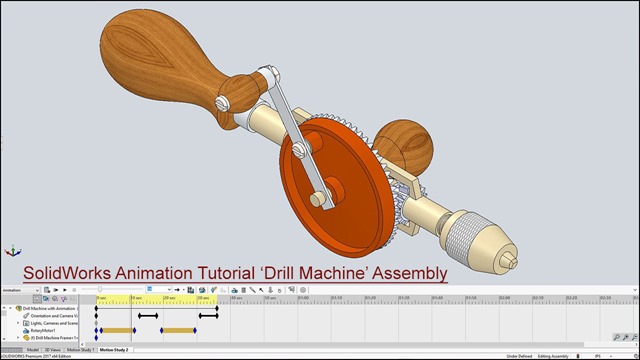Select the end key of Drill Machine row
640x360 pixels.
(x=217, y=309)
